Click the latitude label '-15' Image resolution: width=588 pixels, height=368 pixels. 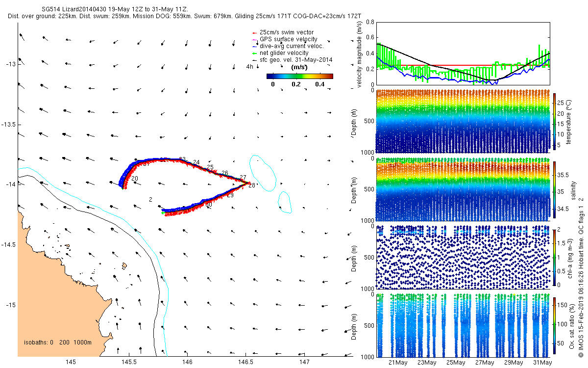[x=11, y=305]
